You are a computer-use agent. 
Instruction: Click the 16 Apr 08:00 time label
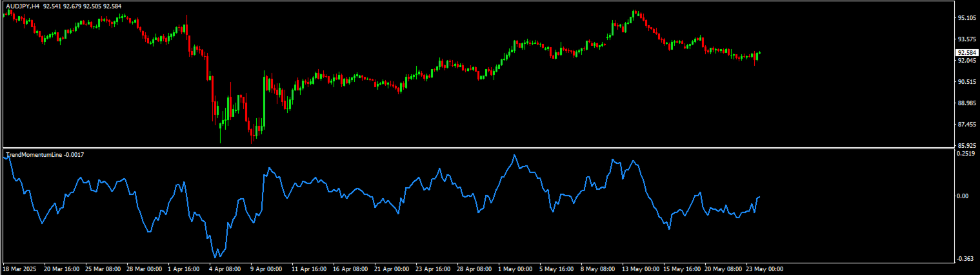click(x=351, y=269)
